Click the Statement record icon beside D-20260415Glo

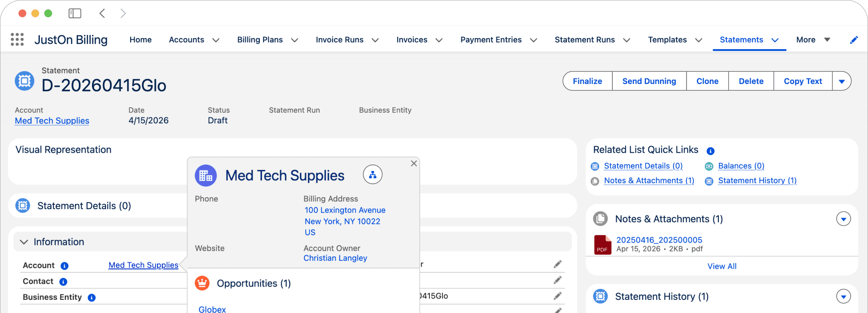tap(25, 81)
